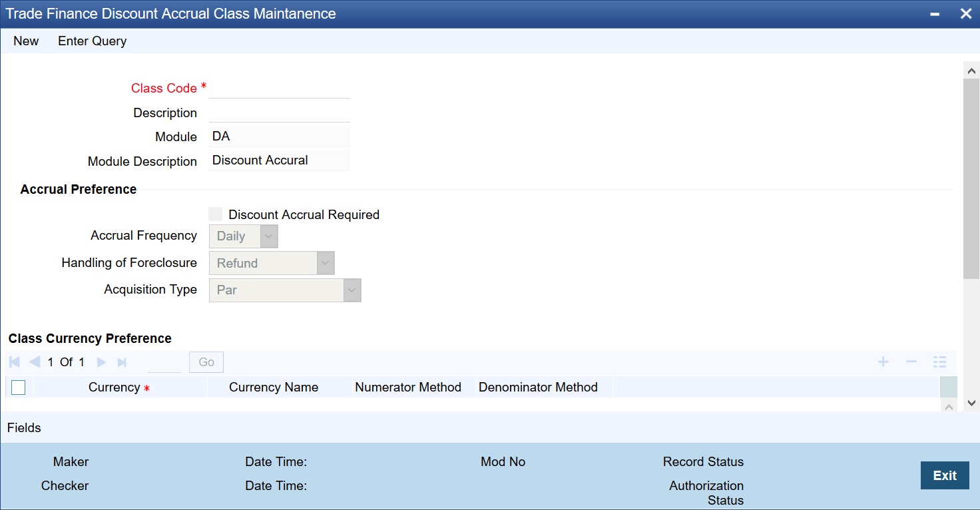This screenshot has width=980, height=510.
Task: Click the Go button in grid pager
Action: click(206, 362)
